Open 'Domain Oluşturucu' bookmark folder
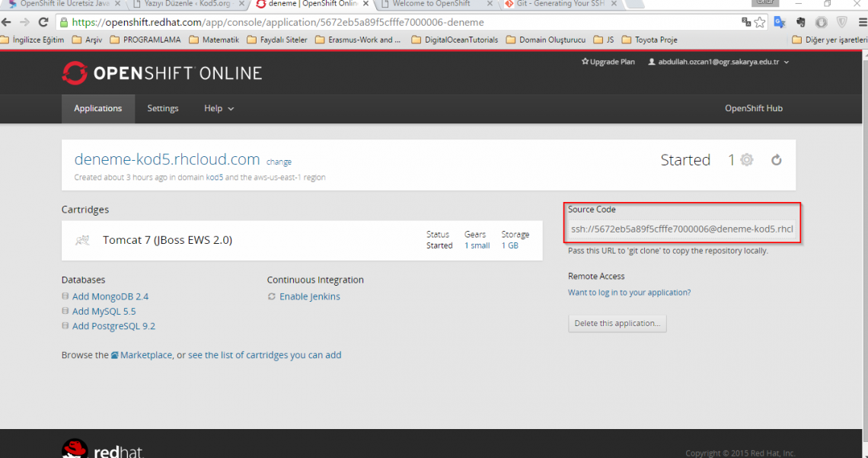 coord(546,40)
